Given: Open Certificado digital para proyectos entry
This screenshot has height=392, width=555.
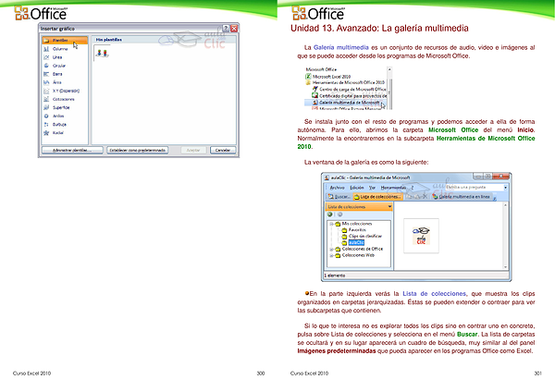Looking at the screenshot, I should pos(349,96).
